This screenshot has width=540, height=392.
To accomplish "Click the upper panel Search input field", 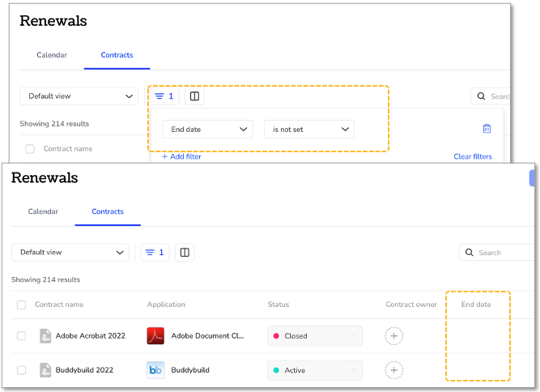I will click(491, 96).
